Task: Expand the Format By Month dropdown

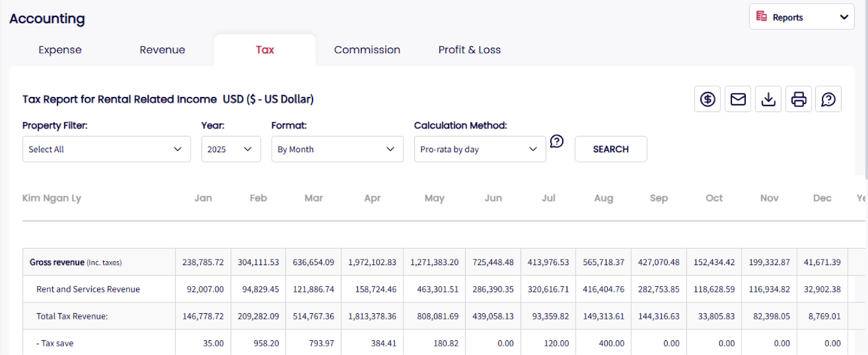Action: click(x=337, y=149)
